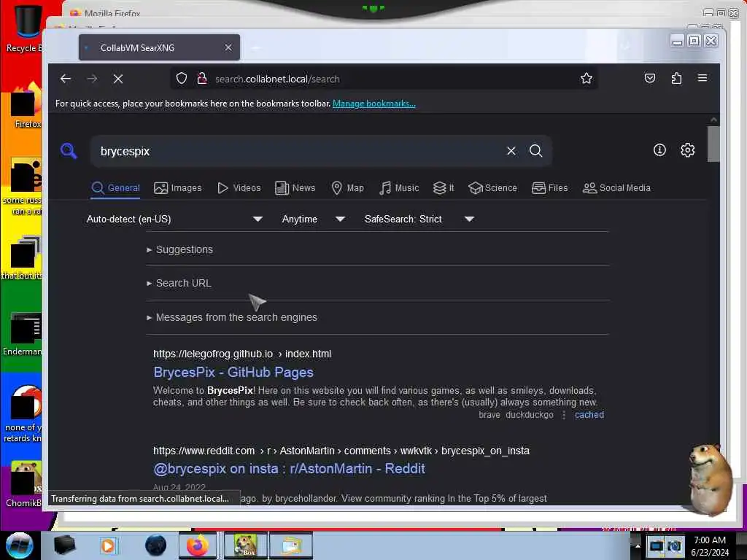Click the hamster mascot on the desktop
This screenshot has height=560, width=747.
(x=711, y=478)
